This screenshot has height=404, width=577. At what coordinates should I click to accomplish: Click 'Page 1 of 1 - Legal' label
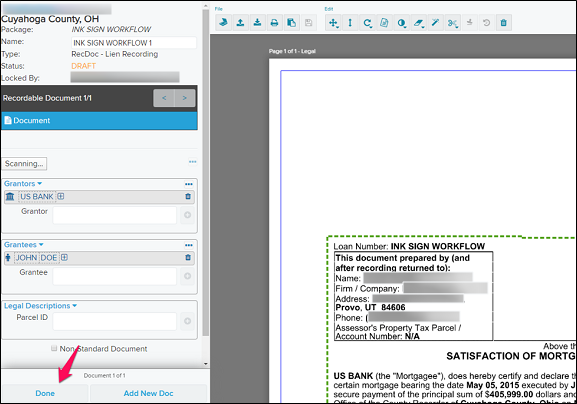pyautogui.click(x=292, y=51)
